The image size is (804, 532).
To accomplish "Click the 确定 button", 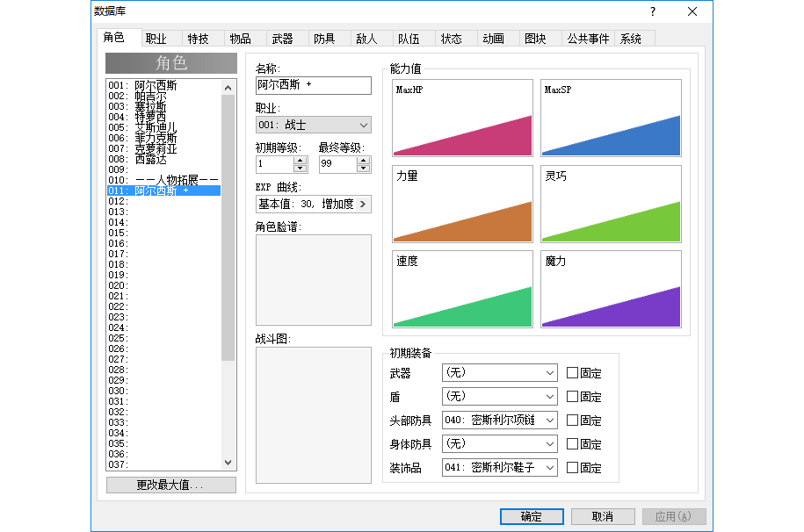I will tap(532, 516).
